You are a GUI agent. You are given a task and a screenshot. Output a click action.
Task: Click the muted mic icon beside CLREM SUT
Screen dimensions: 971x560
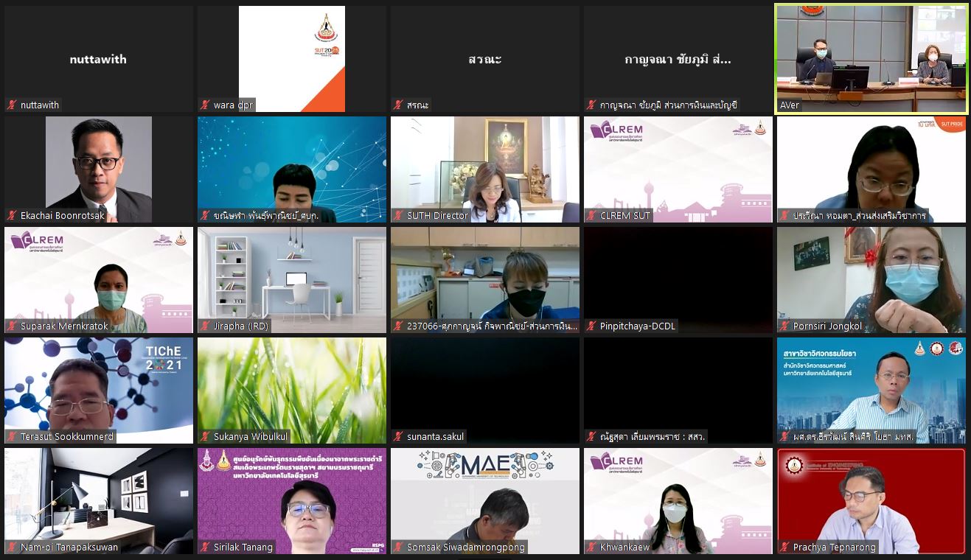(591, 215)
